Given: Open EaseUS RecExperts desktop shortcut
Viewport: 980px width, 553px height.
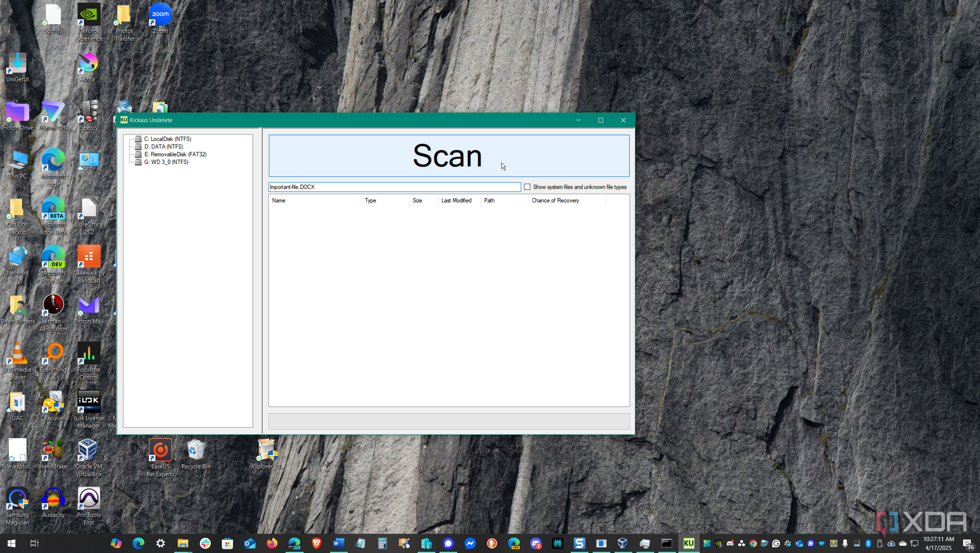Looking at the screenshot, I should click(160, 459).
